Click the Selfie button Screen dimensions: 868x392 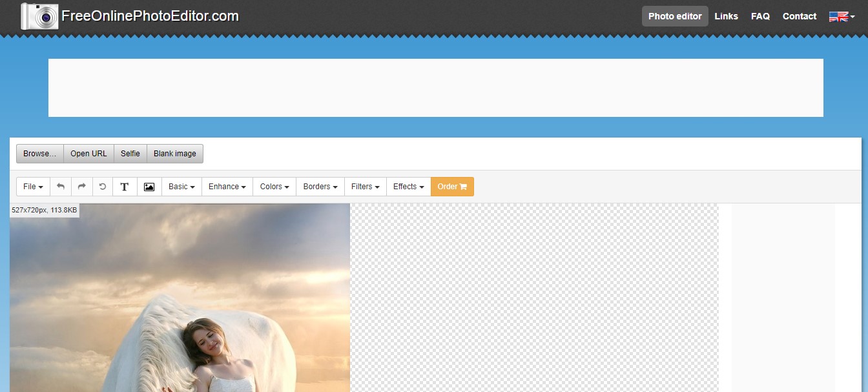[x=130, y=154]
